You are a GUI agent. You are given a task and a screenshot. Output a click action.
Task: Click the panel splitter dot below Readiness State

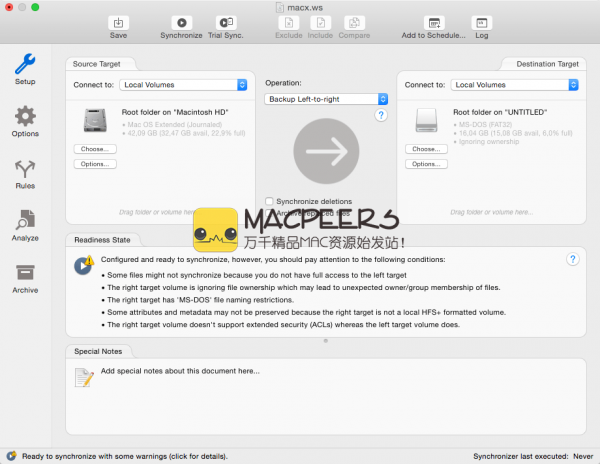pos(326,340)
